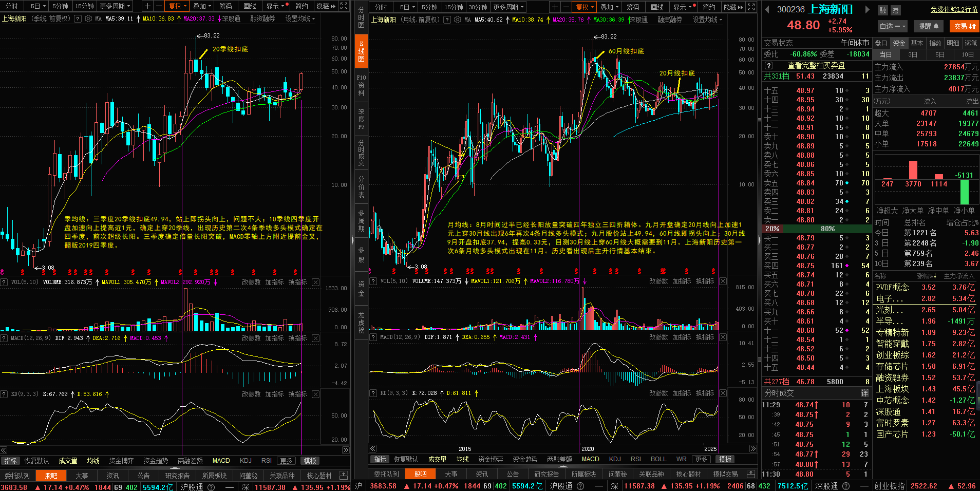Click the 港 badge icon

(x=895, y=10)
